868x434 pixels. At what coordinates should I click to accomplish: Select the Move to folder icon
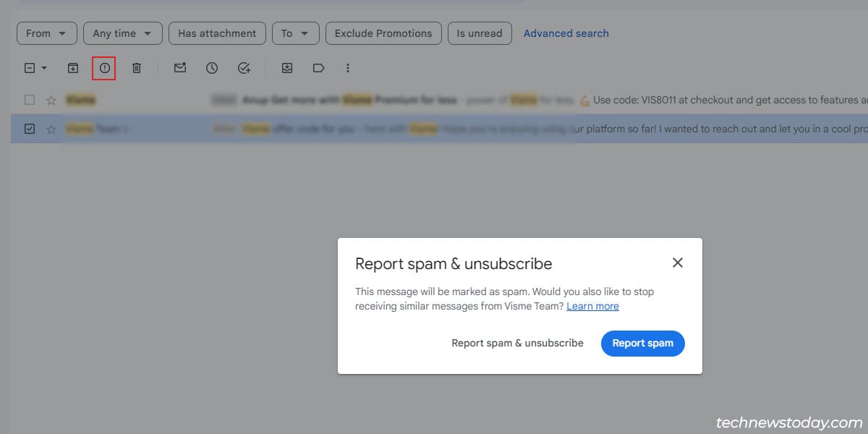tap(287, 67)
